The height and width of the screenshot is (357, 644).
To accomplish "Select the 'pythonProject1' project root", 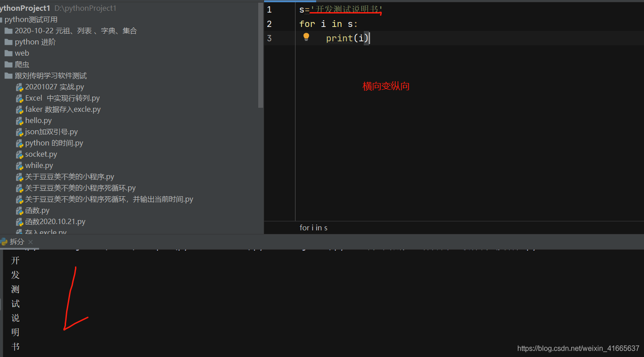I will pyautogui.click(x=25, y=8).
